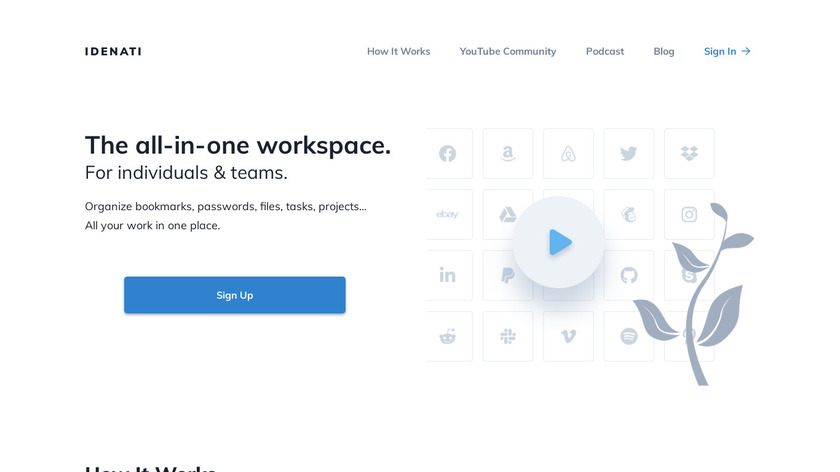Click the Skype icon tile
The height and width of the screenshot is (472, 840).
click(689, 275)
